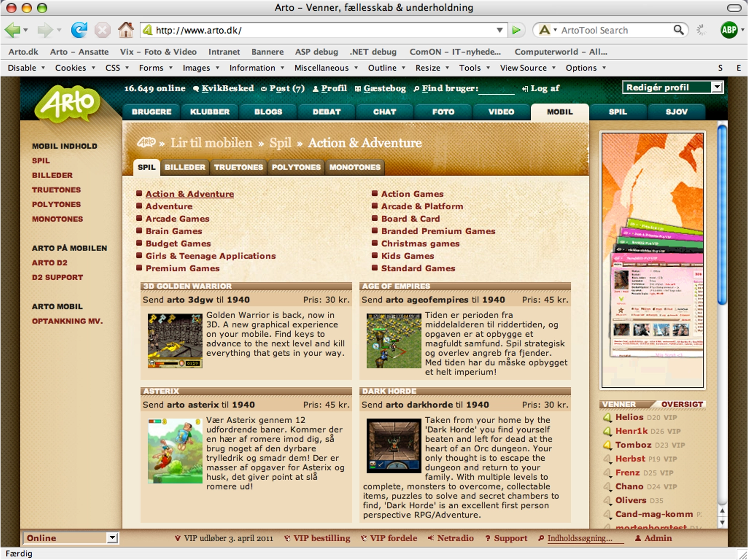The width and height of the screenshot is (748, 560).
Task: Open the Age of Empires game thumbnail
Action: click(394, 340)
